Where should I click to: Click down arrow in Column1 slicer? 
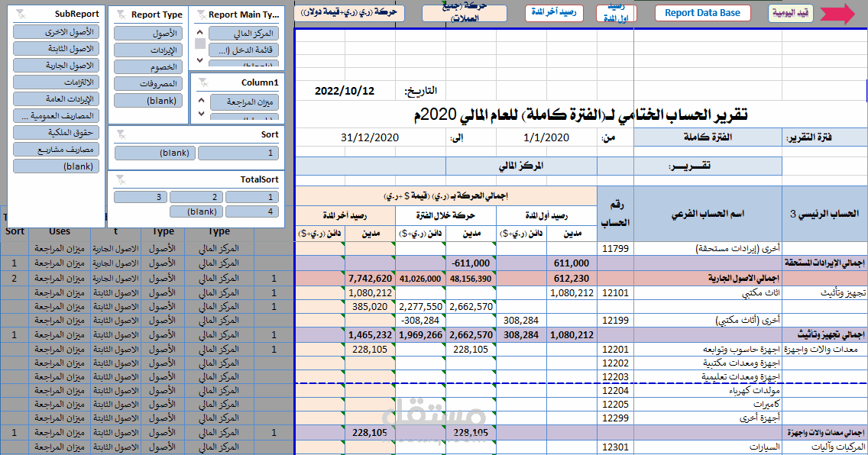(x=202, y=113)
